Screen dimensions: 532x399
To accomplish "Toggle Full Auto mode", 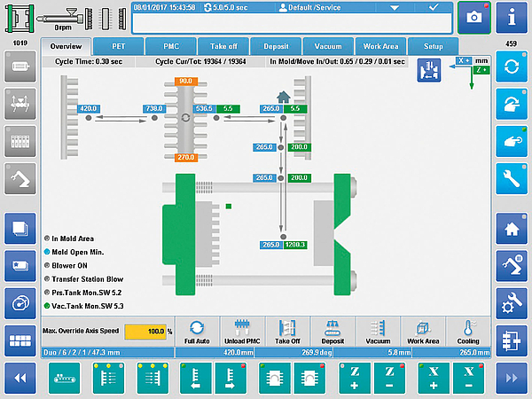I will (x=197, y=332).
